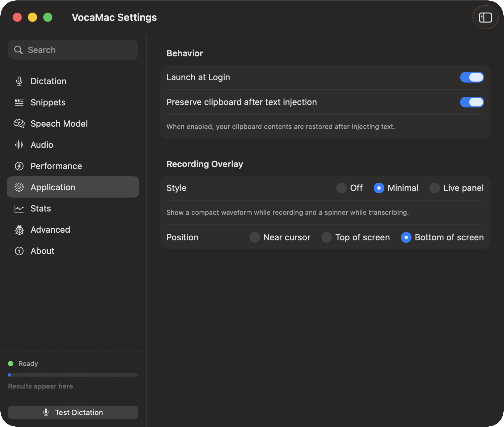Click the Ready status label
Viewport: 504px width, 427px height.
pos(28,364)
